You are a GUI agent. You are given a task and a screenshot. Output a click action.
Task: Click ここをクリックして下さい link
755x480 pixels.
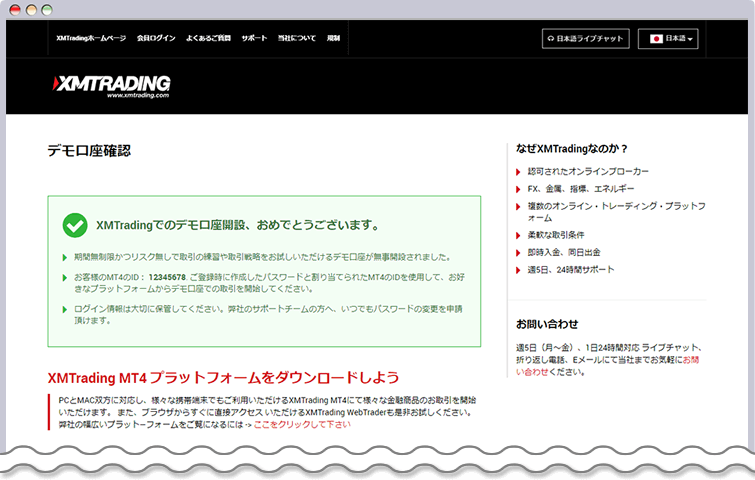pyautogui.click(x=302, y=425)
